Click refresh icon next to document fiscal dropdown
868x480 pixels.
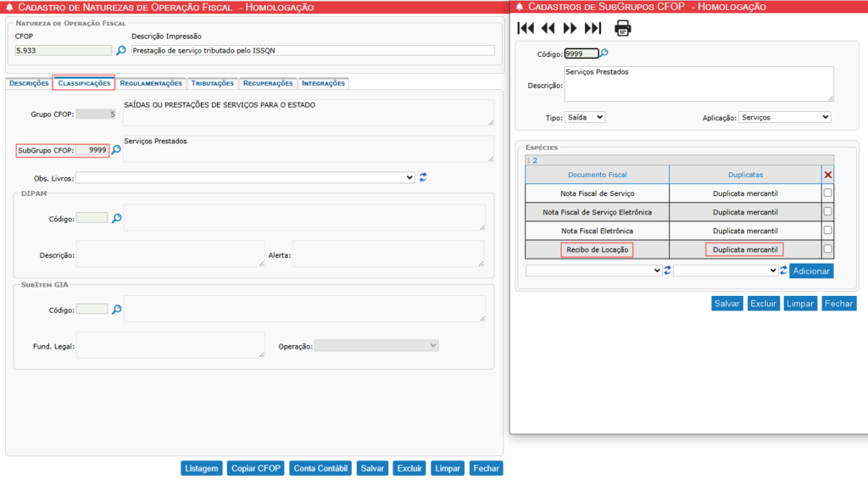668,271
